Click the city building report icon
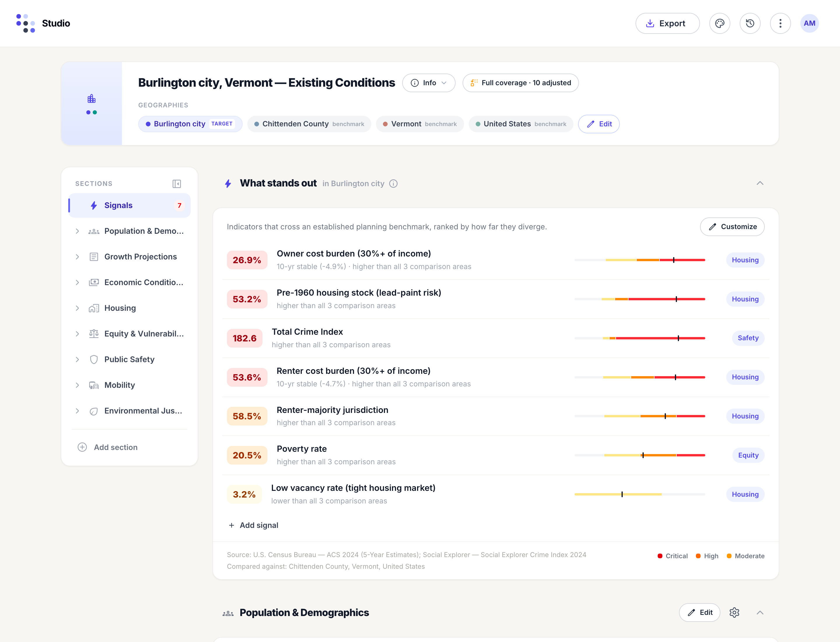Image resolution: width=840 pixels, height=642 pixels. click(x=91, y=99)
